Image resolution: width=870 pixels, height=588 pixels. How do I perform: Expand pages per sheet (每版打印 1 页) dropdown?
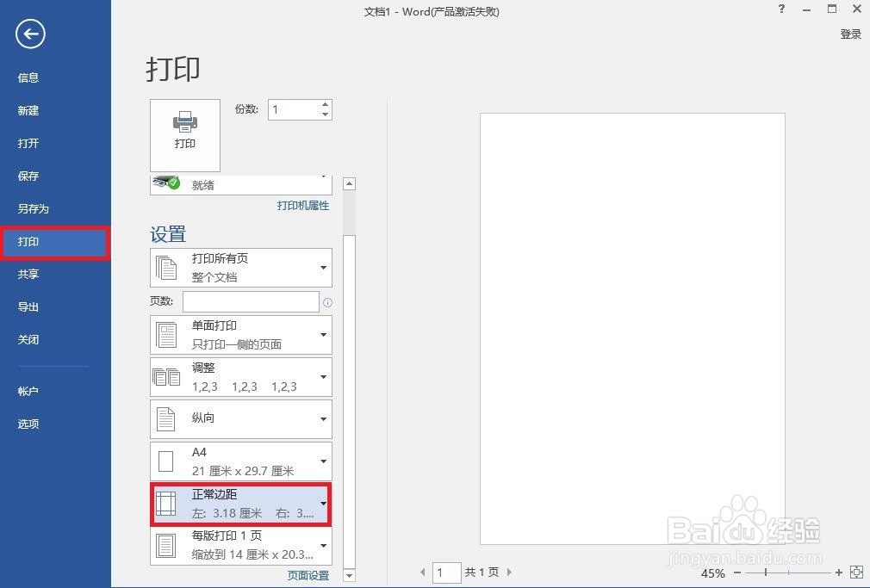click(x=241, y=545)
